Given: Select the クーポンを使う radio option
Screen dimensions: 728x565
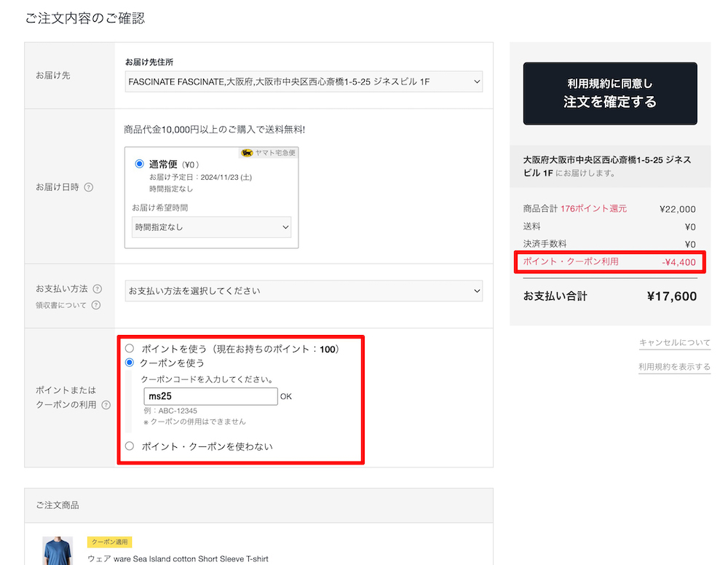Looking at the screenshot, I should pos(130,363).
